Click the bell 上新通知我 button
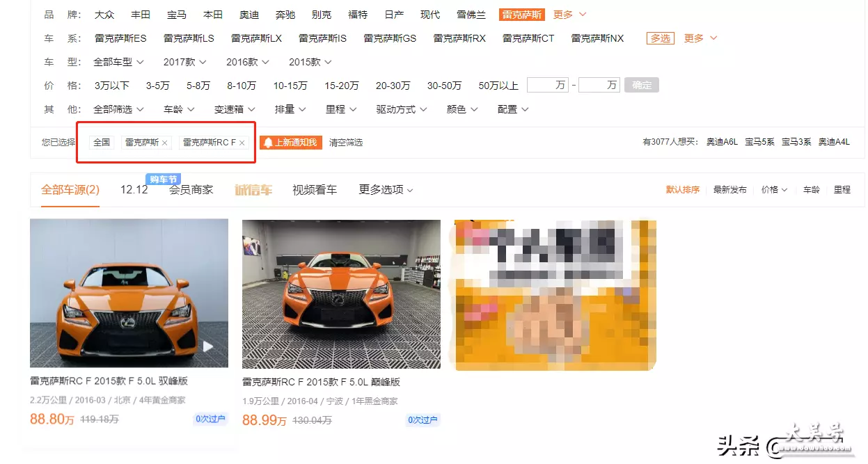This screenshot has height=464, width=868. [x=291, y=143]
